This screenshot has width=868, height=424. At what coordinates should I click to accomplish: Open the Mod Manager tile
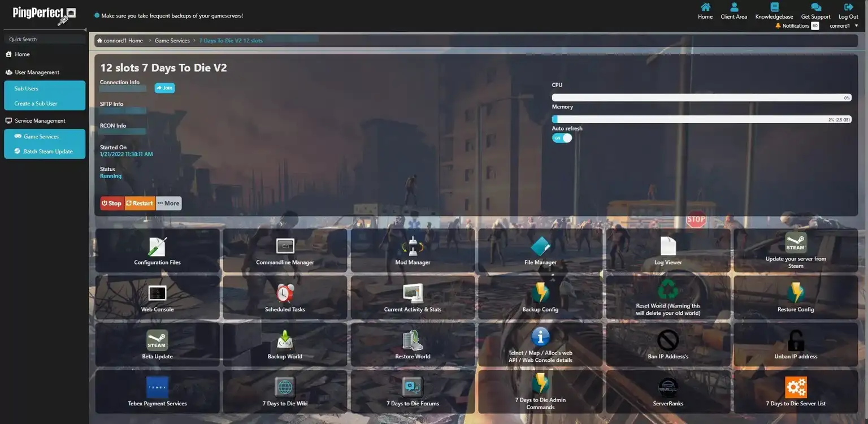[413, 250]
